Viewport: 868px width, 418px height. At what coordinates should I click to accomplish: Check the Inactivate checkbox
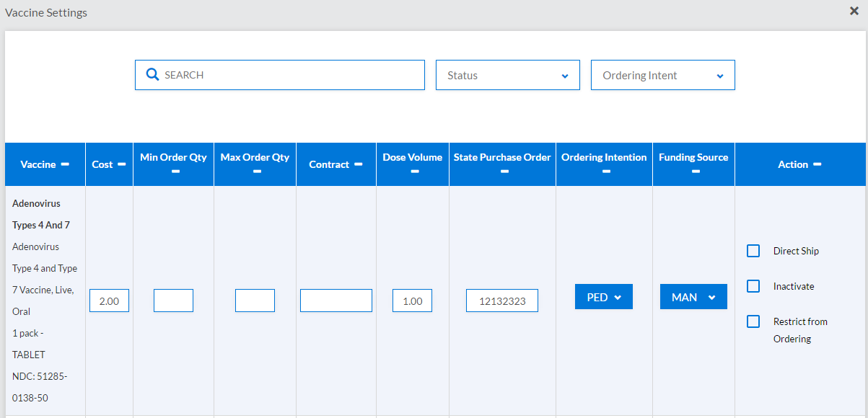click(x=753, y=286)
